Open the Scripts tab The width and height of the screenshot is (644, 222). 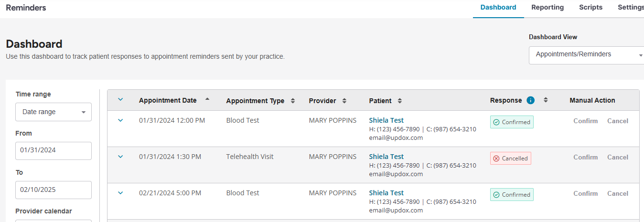[590, 8]
